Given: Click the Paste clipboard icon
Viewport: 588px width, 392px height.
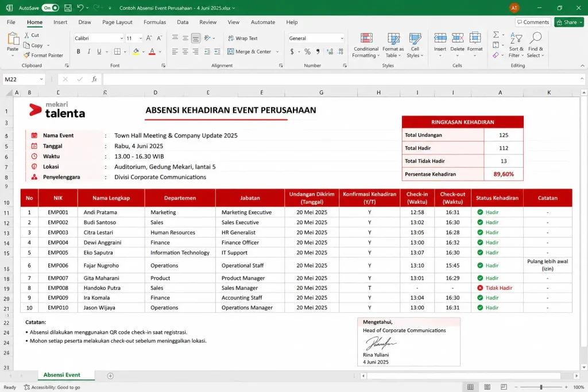Looking at the screenshot, I should tap(13, 38).
